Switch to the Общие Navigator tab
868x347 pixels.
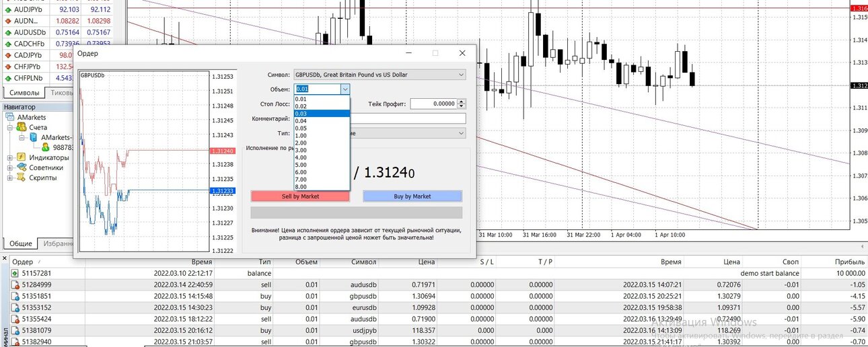[20, 243]
